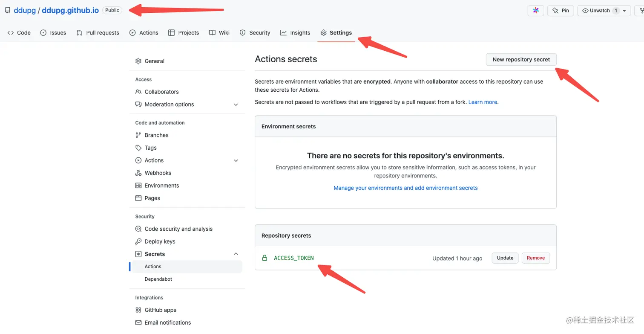Update the ACCESS_TOKEN secret

click(505, 258)
